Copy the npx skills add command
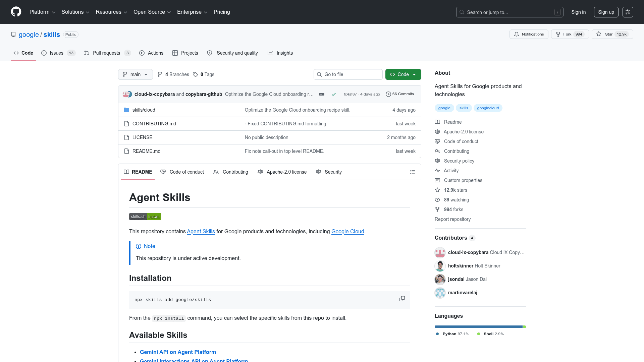Screen dimensions: 644x362 [x=402, y=299]
